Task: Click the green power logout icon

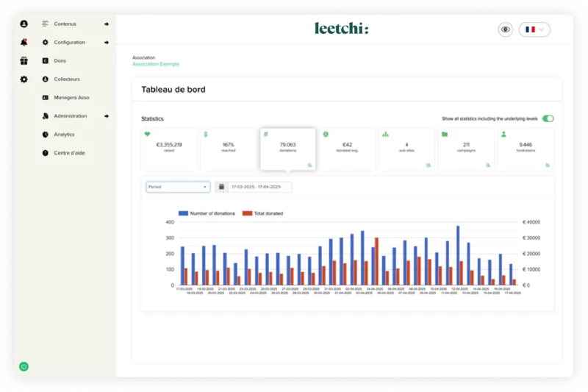Action: 24,366
